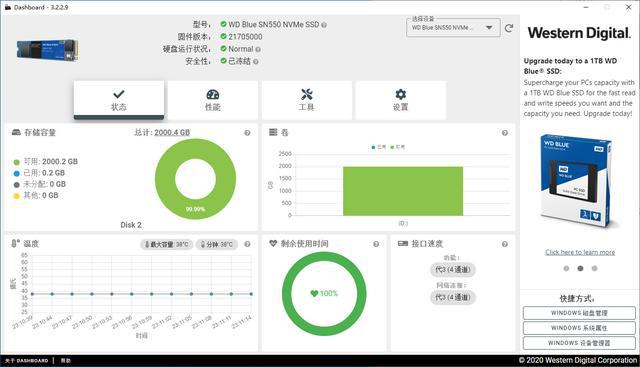
Task: Click the green storage donut chart
Action: 196,179
